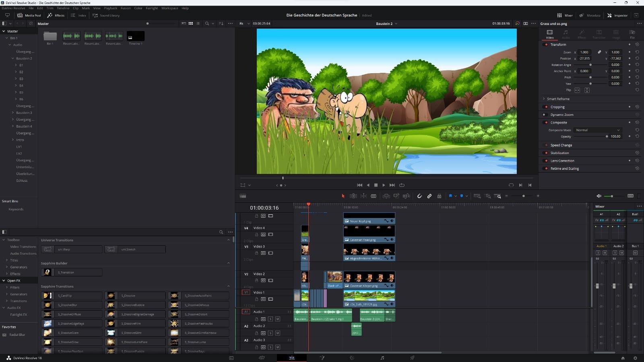Mute the Audio 1 track

point(277,319)
